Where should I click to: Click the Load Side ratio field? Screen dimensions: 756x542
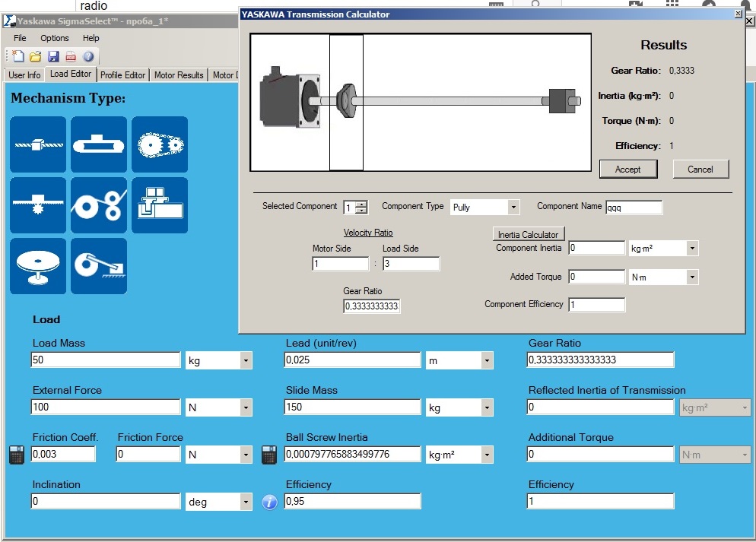coord(411,264)
